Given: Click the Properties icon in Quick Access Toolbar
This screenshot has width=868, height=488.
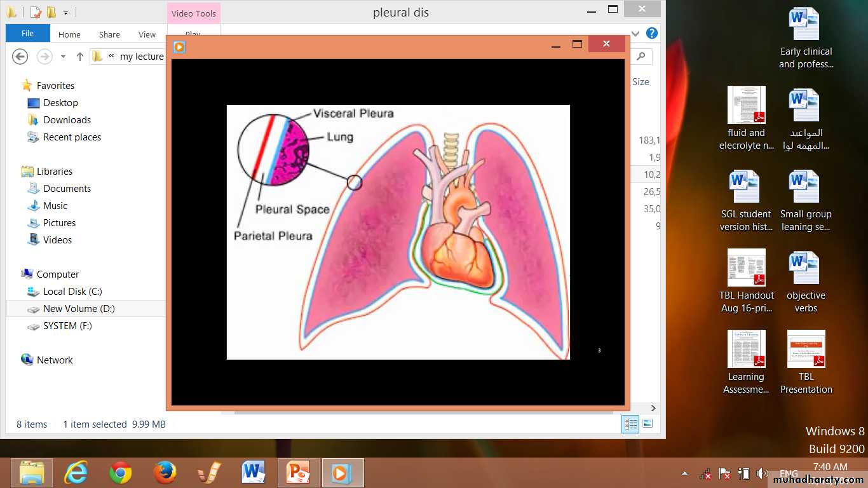Looking at the screenshot, I should (36, 12).
